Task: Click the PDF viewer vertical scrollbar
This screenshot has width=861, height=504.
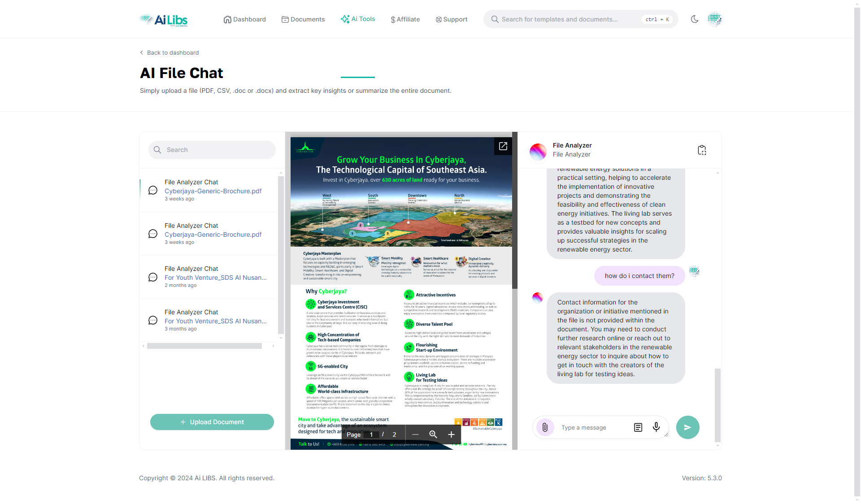Action: point(515,210)
